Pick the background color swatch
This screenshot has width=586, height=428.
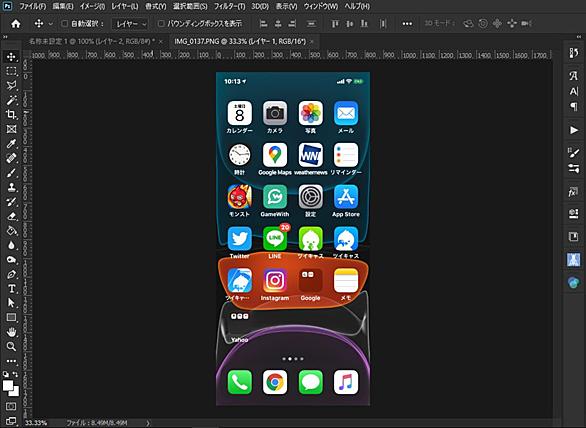coord(14,391)
